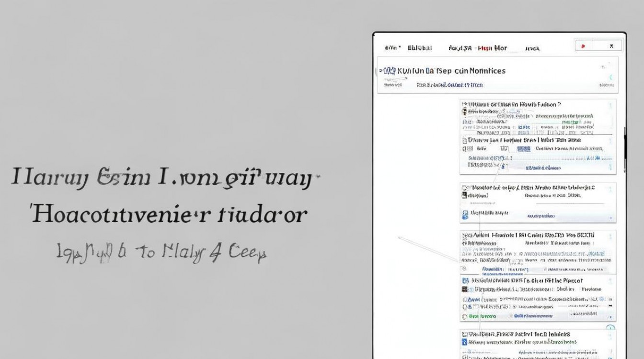This screenshot has height=359, width=644.
Task: Click the blue circular icon below the fifth card's right corner
Action: coord(610,328)
